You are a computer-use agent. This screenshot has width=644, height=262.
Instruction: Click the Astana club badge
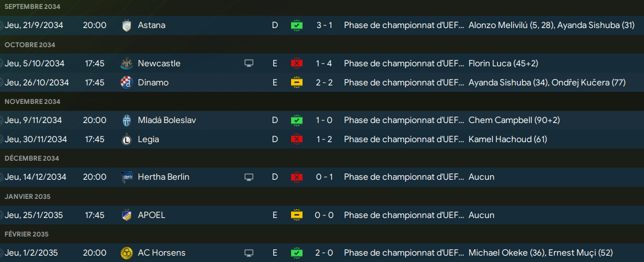coord(126,25)
